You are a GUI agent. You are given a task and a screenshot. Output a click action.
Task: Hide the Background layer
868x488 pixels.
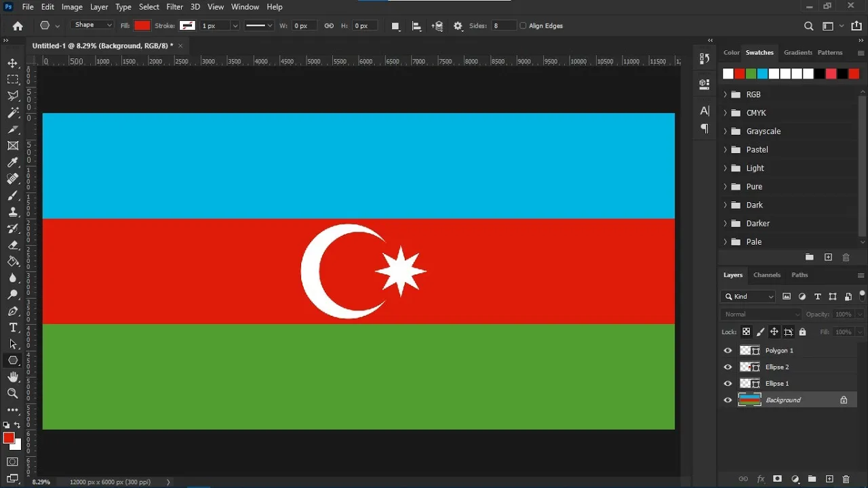[x=728, y=400]
